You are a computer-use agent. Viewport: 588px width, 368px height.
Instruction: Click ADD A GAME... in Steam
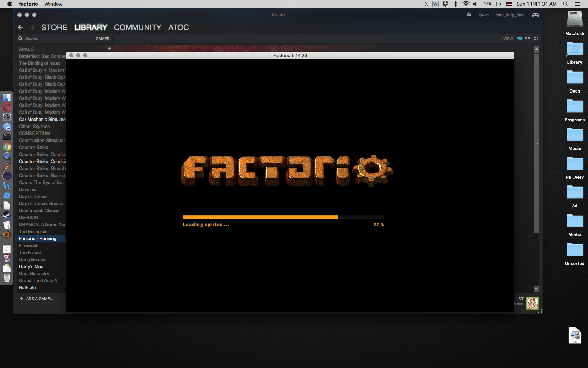point(36,299)
